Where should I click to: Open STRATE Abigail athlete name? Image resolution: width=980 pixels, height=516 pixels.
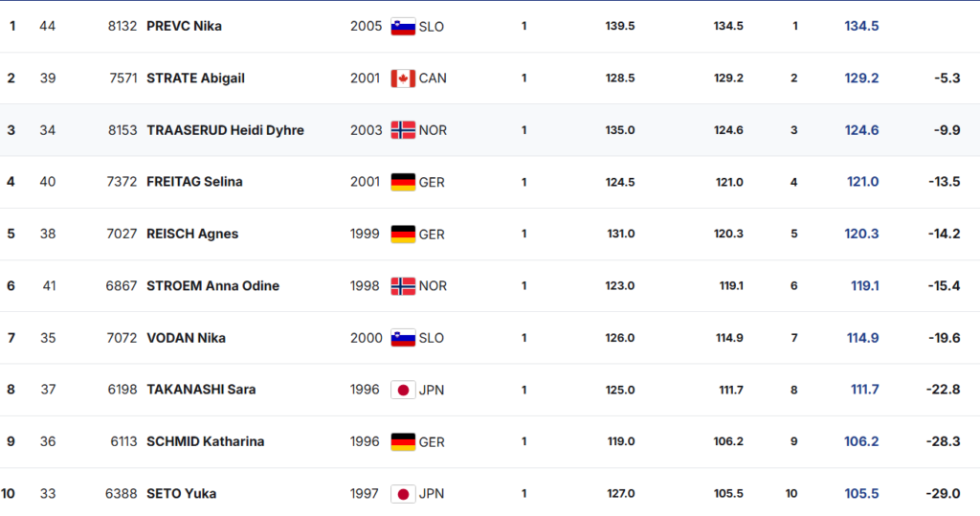coord(195,79)
